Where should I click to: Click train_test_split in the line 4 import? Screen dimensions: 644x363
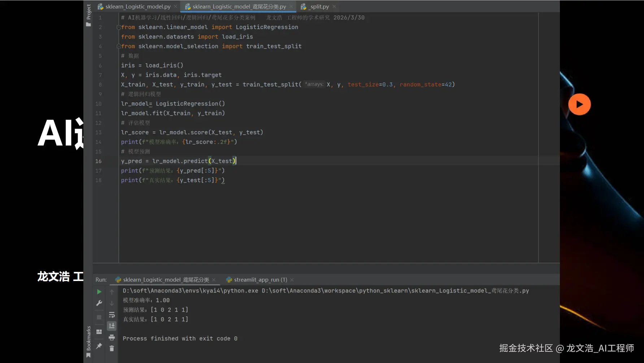pyautogui.click(x=274, y=46)
